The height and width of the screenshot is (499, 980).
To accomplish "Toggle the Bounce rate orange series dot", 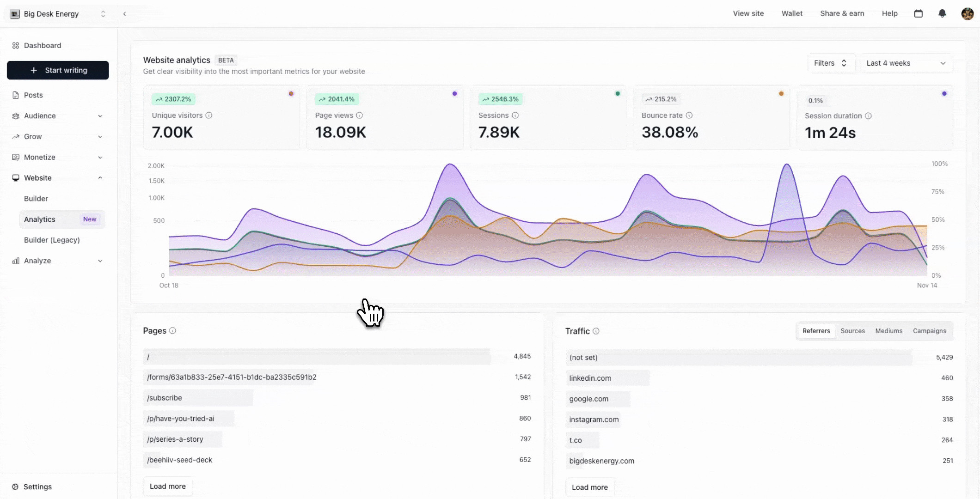I will [x=781, y=94].
